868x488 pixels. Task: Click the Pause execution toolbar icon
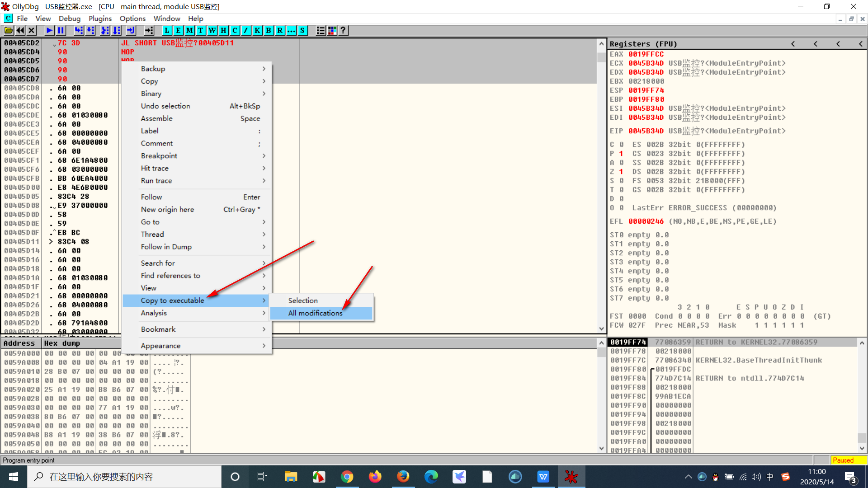(61, 30)
